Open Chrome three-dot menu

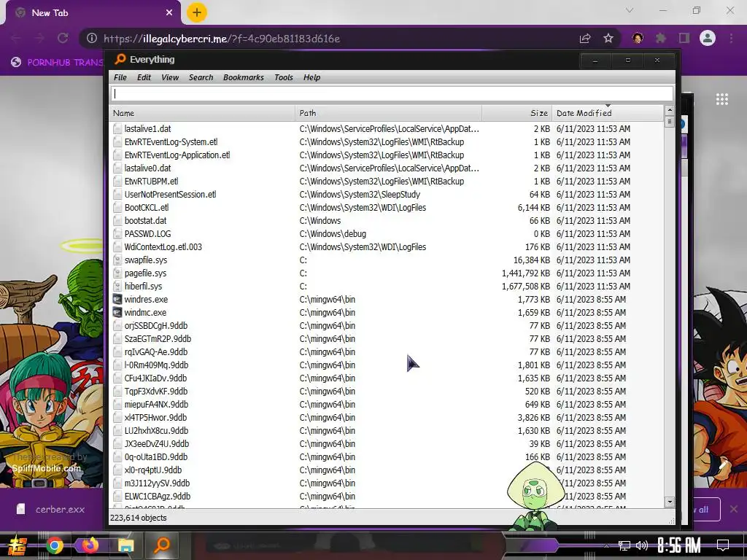tap(731, 38)
